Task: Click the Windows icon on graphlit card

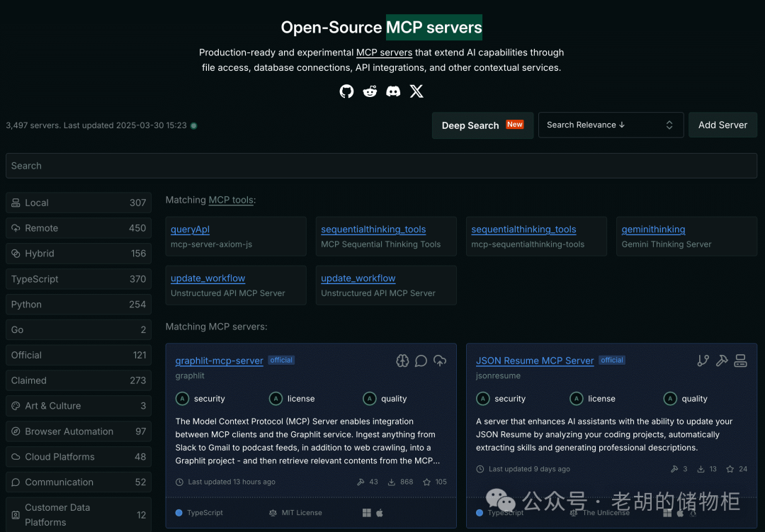Action: [367, 512]
